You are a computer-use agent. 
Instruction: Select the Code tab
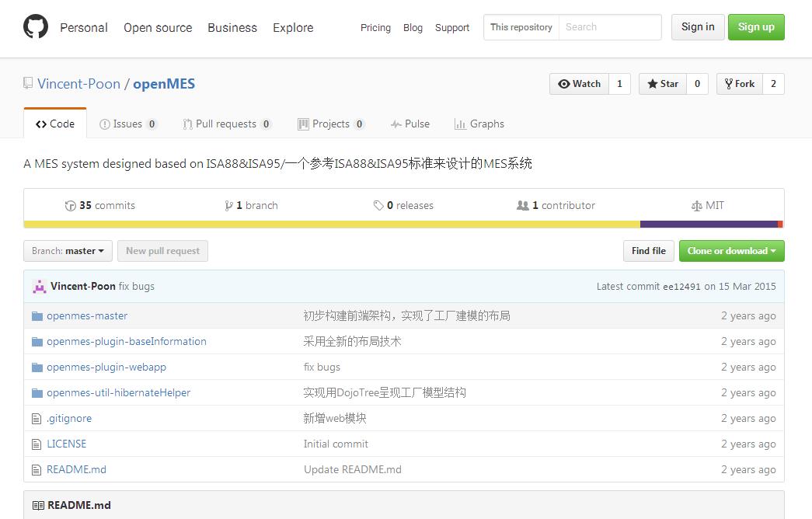(x=55, y=124)
